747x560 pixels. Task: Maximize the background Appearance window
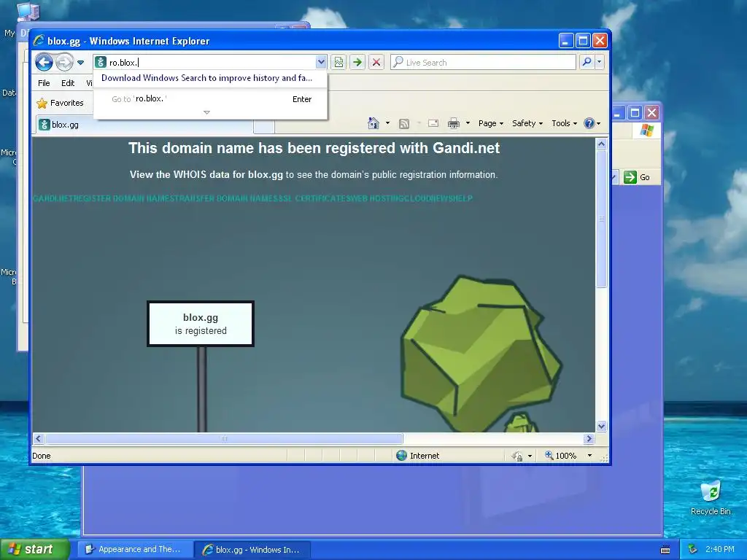(x=635, y=113)
